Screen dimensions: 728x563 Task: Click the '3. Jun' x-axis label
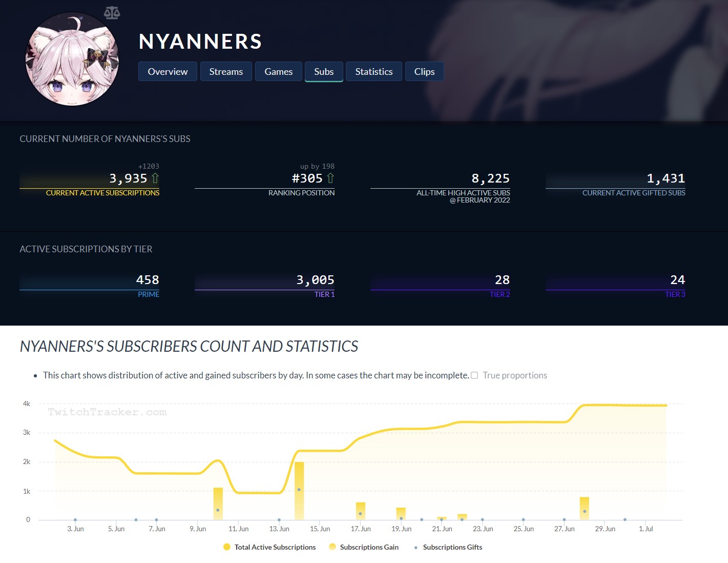coord(75,529)
